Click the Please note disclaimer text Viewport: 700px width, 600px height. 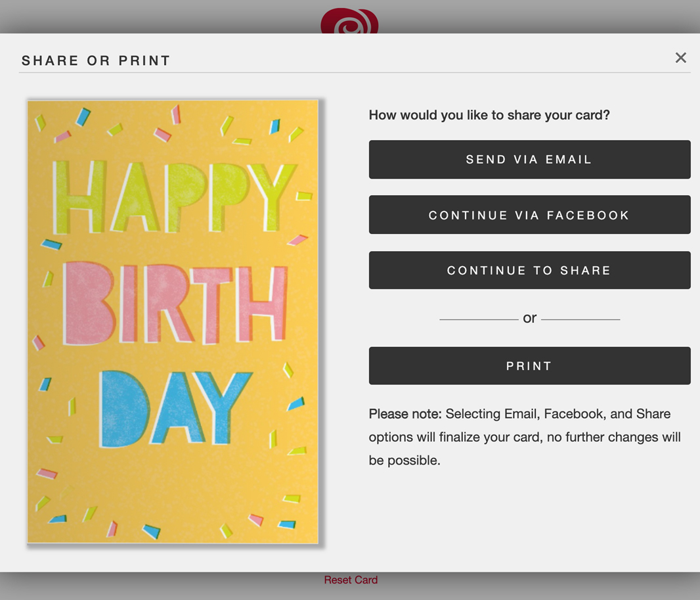525,436
